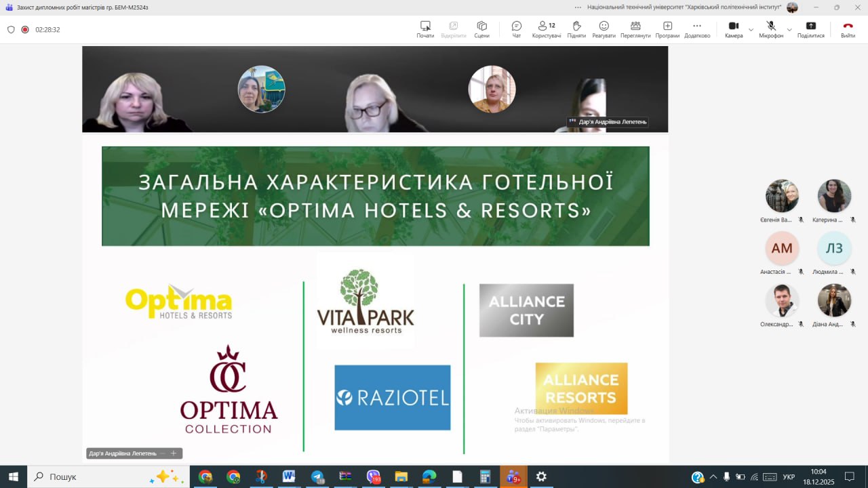This screenshot has width=868, height=488.
Task: Click the Optima Collection logo
Action: [x=229, y=389]
